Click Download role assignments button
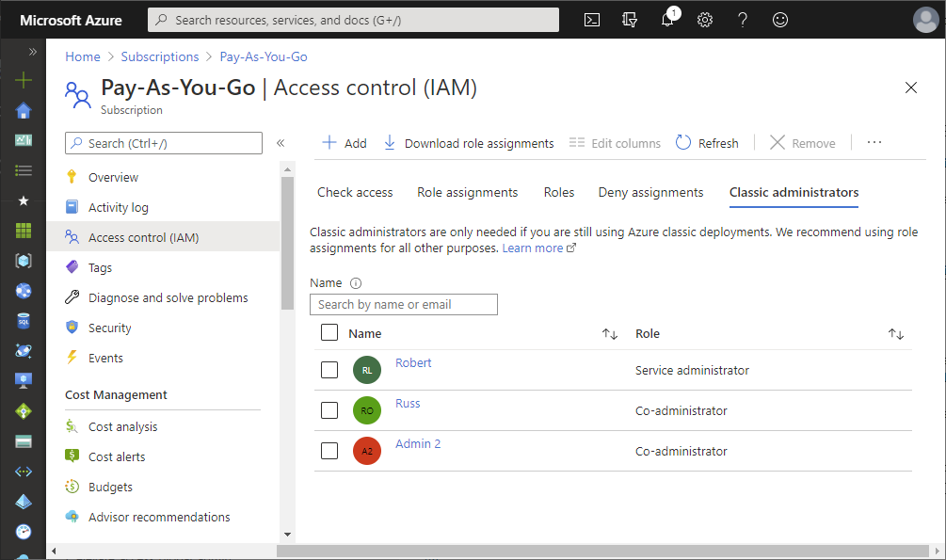This screenshot has width=946, height=560. tap(469, 143)
